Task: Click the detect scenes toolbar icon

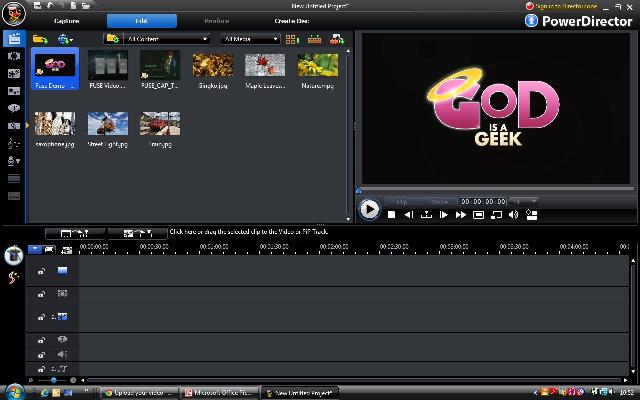Action: click(314, 39)
